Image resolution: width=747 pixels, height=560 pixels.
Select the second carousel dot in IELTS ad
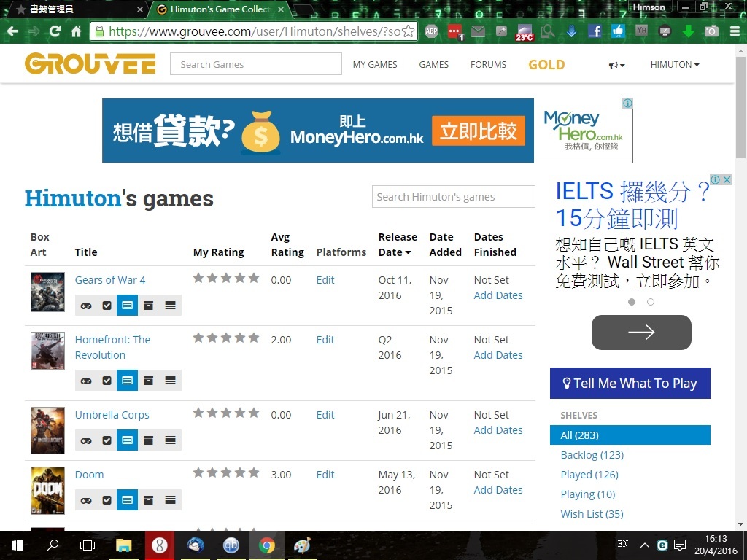pos(651,302)
